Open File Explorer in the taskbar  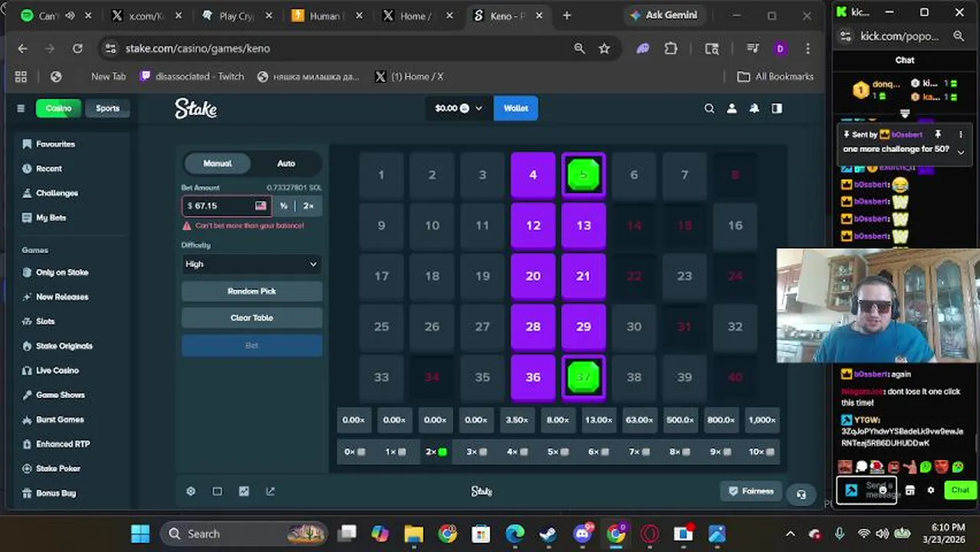click(414, 534)
